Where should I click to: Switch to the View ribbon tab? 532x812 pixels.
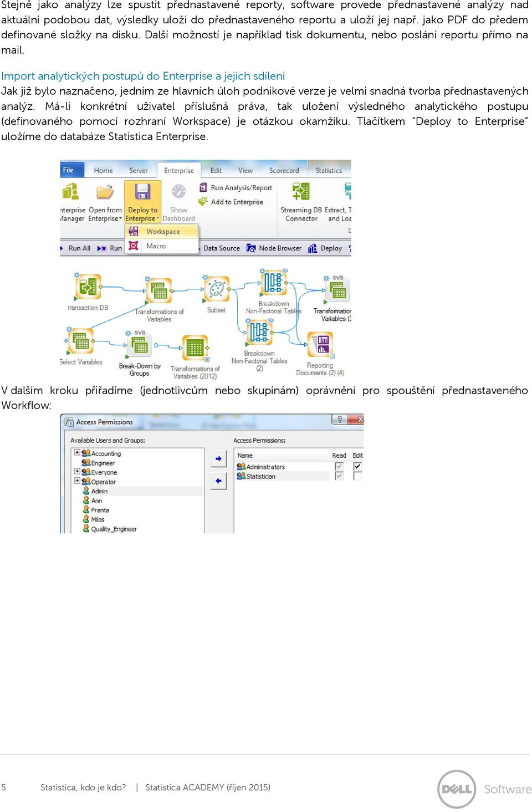pyautogui.click(x=245, y=171)
